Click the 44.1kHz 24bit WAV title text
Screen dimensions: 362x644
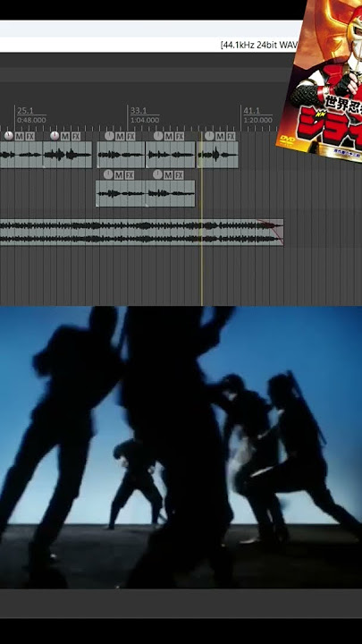click(x=261, y=45)
